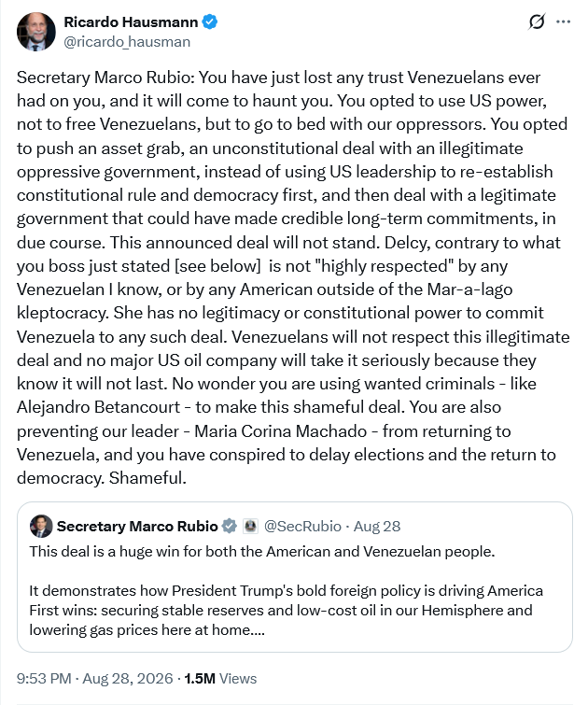Open Secretary Marco Rubio's quoted avatar

click(41, 526)
